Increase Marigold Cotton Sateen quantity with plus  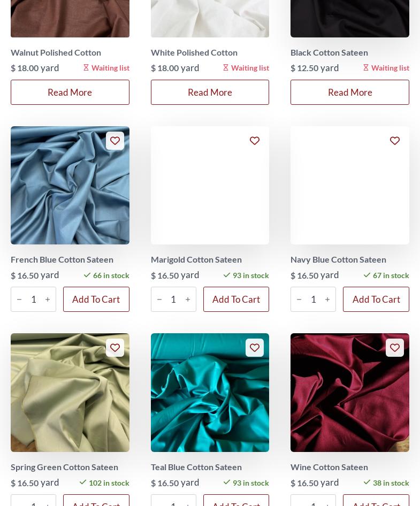(188, 300)
